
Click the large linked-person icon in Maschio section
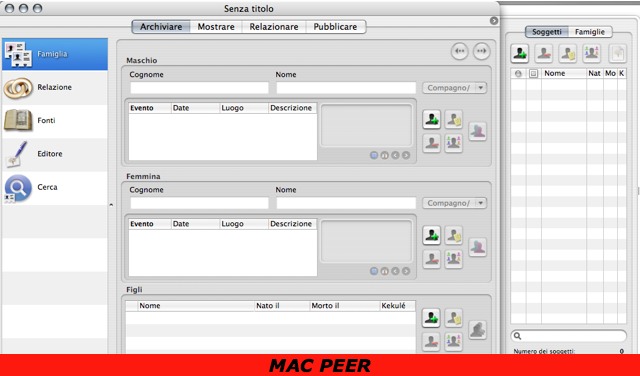tap(478, 131)
